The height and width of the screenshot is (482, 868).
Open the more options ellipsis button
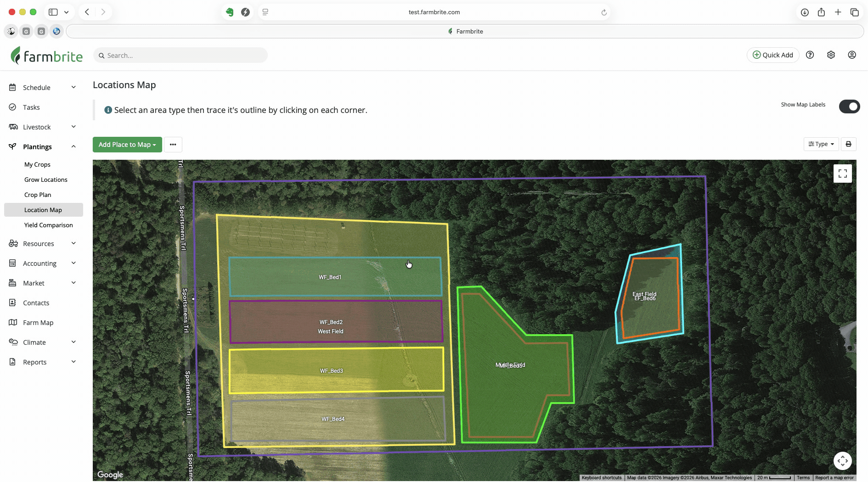[x=173, y=145]
